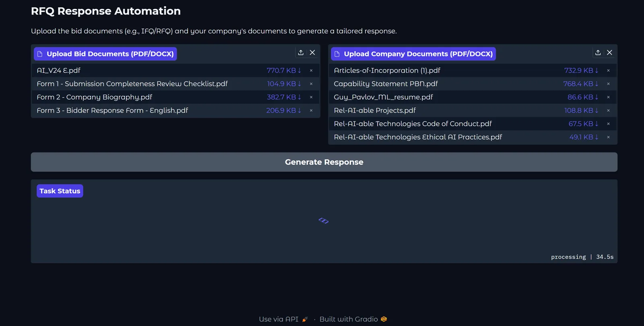This screenshot has width=644, height=326.
Task: Select the AI_V24 E.pdf file name
Action: coord(58,71)
